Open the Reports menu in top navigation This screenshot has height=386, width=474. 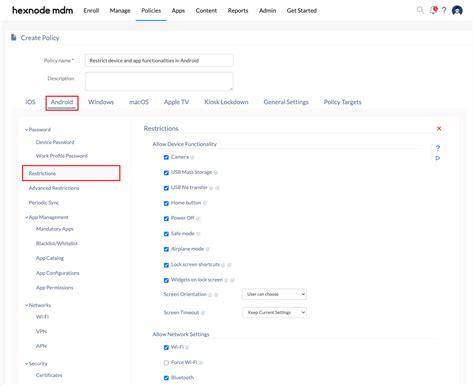(238, 11)
